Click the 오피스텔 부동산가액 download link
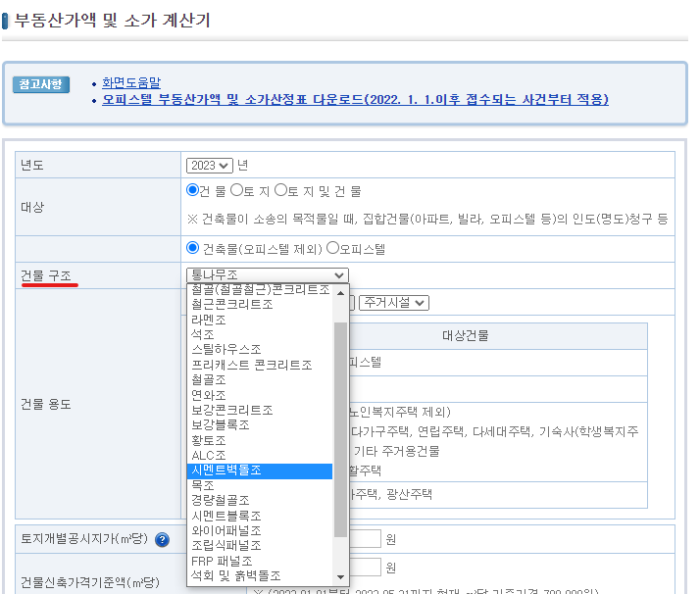 coord(355,100)
